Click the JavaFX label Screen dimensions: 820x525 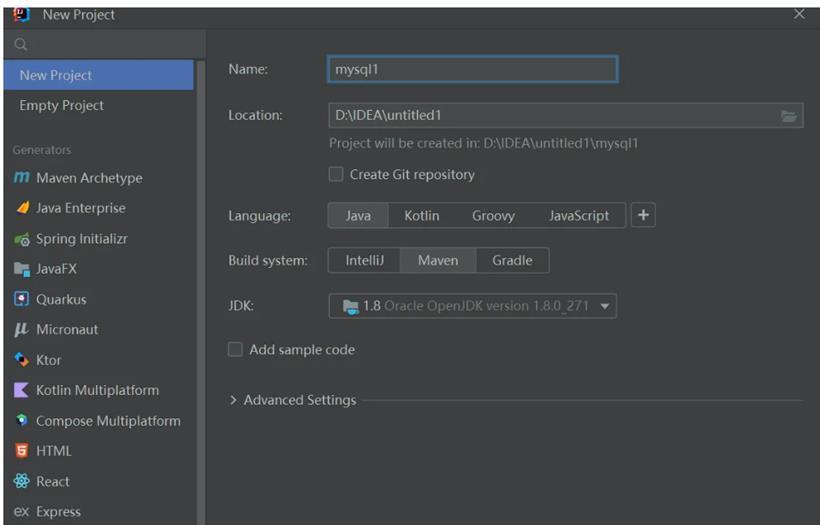coord(56,269)
